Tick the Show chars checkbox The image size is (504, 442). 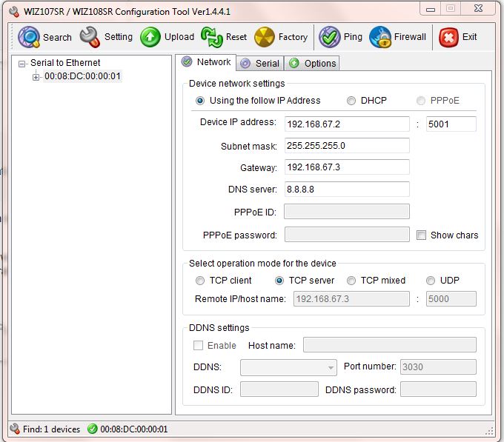tap(421, 235)
